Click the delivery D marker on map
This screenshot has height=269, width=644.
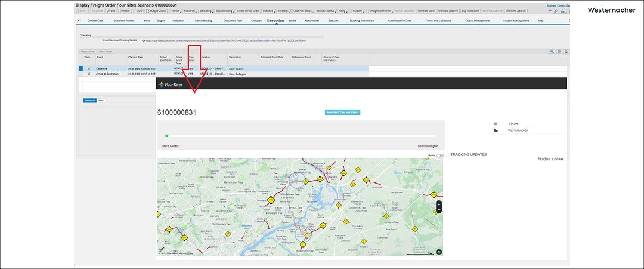(305, 229)
